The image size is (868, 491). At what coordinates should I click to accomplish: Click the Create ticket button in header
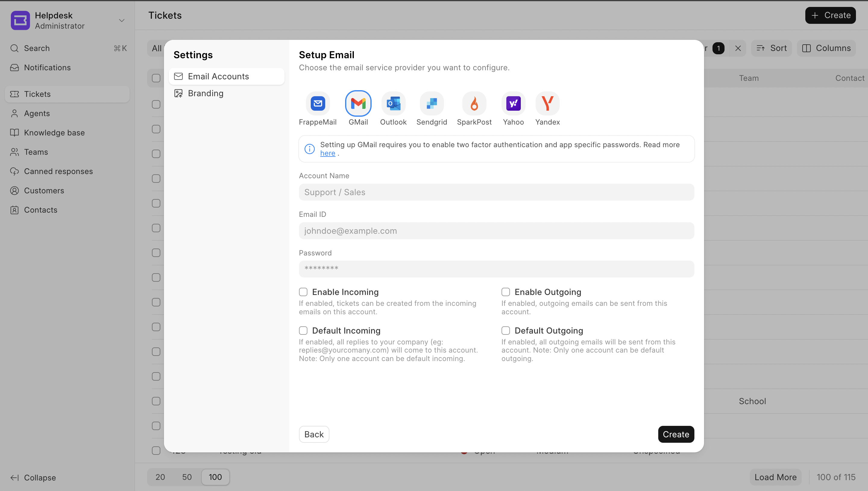click(830, 15)
